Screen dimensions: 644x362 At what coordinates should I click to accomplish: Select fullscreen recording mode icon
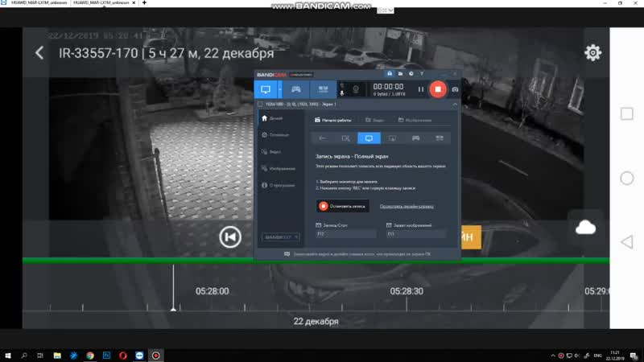pos(369,138)
